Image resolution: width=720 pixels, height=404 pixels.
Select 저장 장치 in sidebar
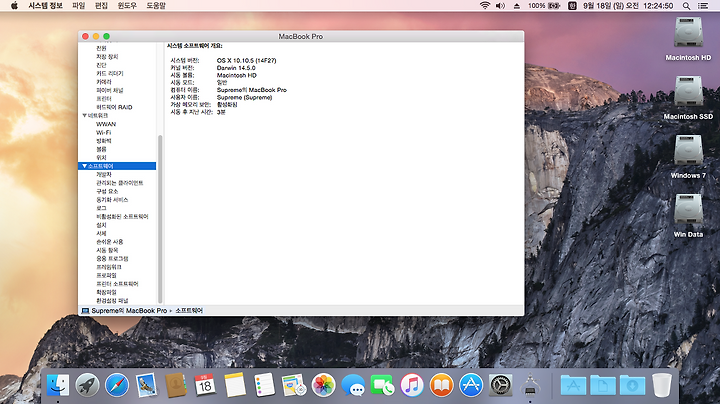(107, 56)
